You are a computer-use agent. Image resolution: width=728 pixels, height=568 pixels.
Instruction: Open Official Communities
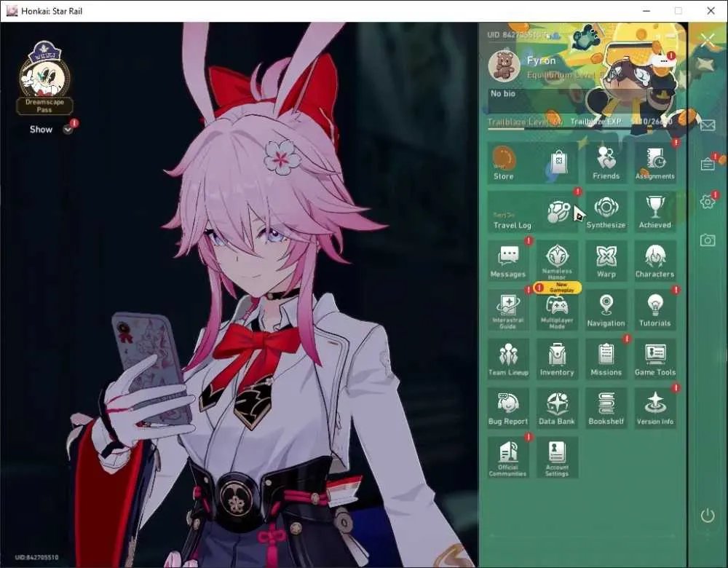coord(508,457)
